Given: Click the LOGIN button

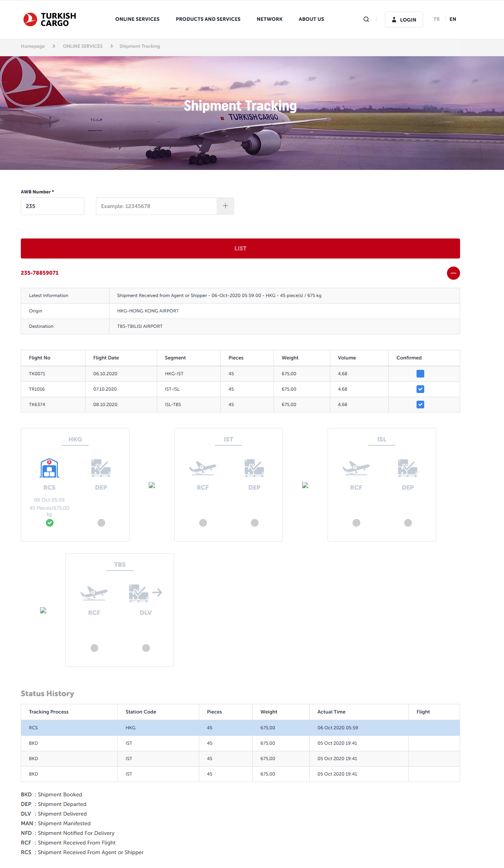Looking at the screenshot, I should (404, 20).
